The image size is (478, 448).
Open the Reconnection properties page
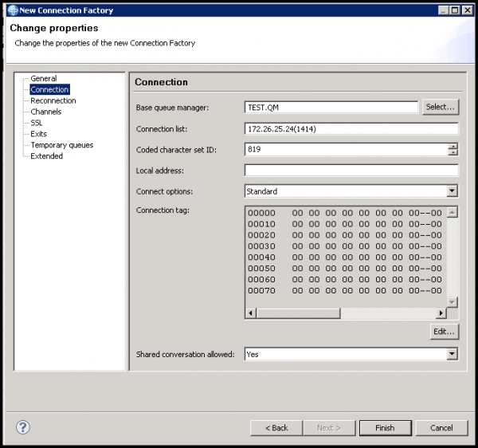53,100
